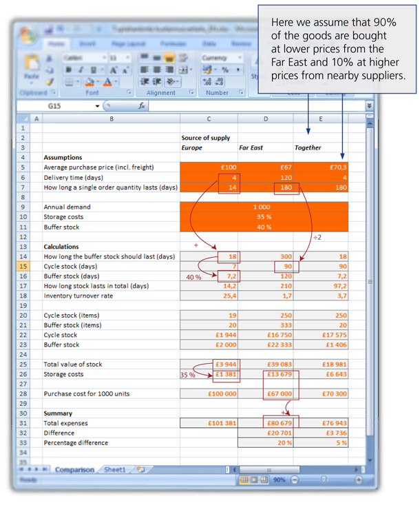Click the Undo icon in quick access toolbar
Screen dimensions: 420x505
[x=61, y=30]
